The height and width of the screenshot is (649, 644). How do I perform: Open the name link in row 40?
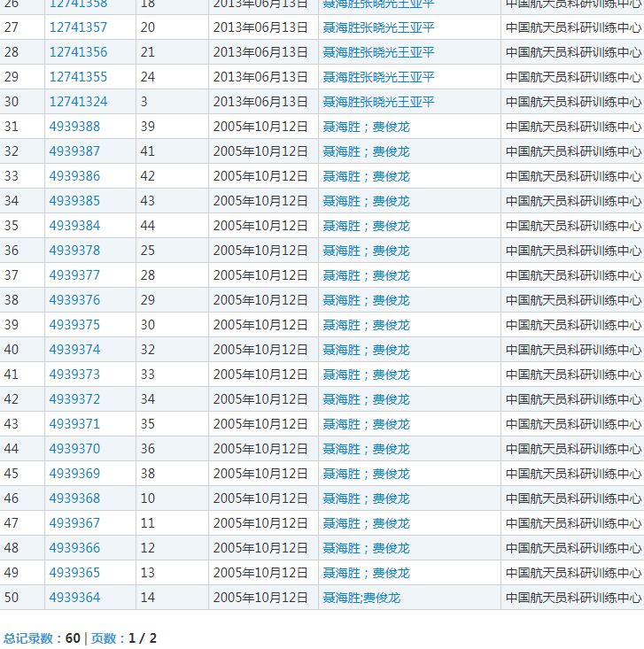click(366, 350)
